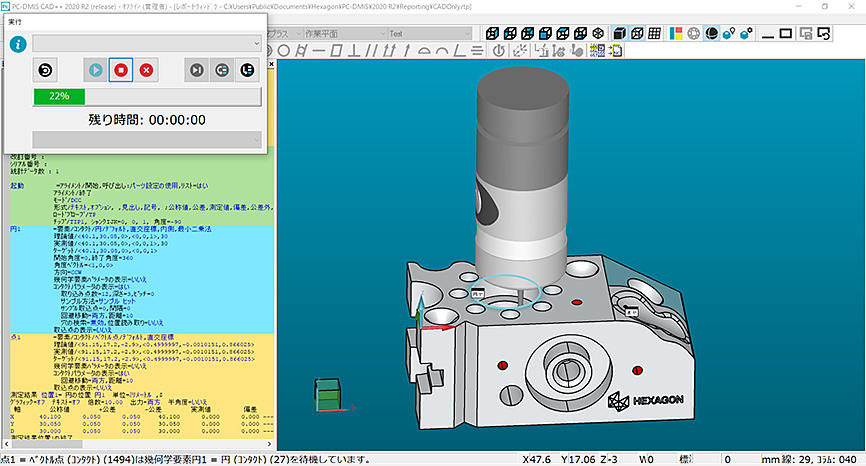This screenshot has width=866, height=466.
Task: Click the second blue cube-with-sphere icon
Action: 747,34
